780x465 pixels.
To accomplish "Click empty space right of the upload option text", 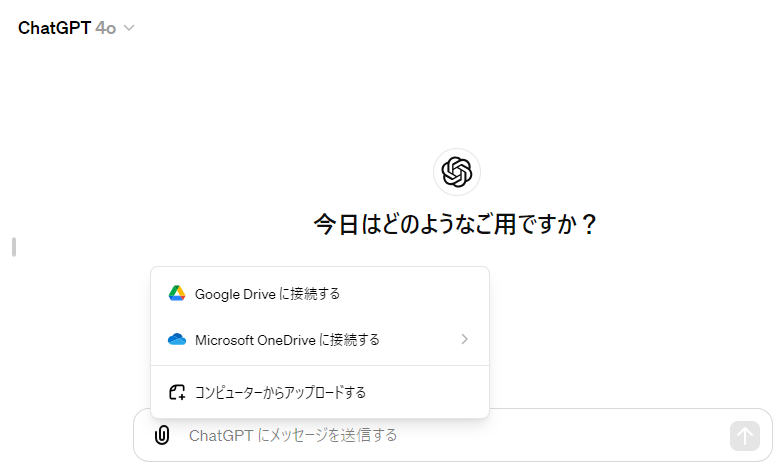I will [x=430, y=392].
